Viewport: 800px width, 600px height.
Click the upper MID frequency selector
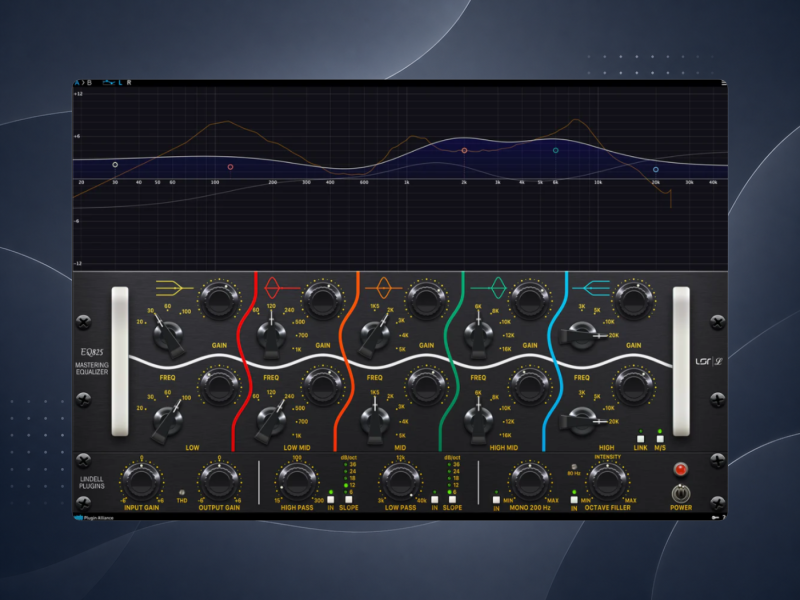pyautogui.click(x=375, y=335)
